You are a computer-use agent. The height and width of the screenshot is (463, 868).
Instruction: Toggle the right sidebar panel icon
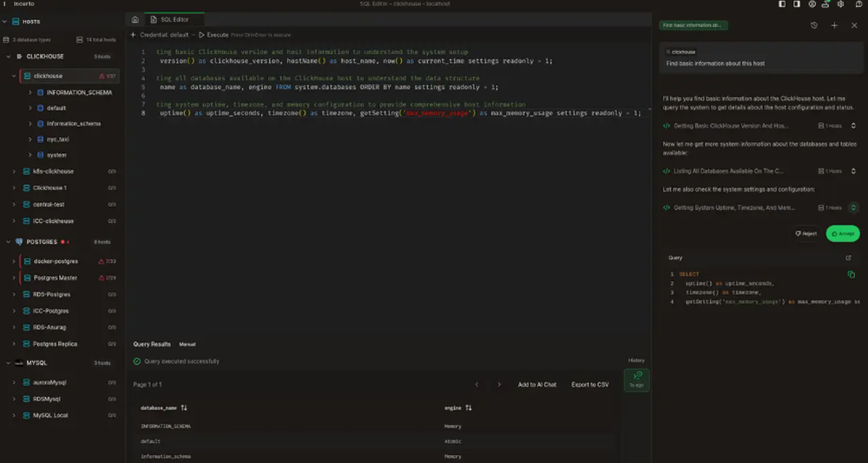click(x=797, y=3)
